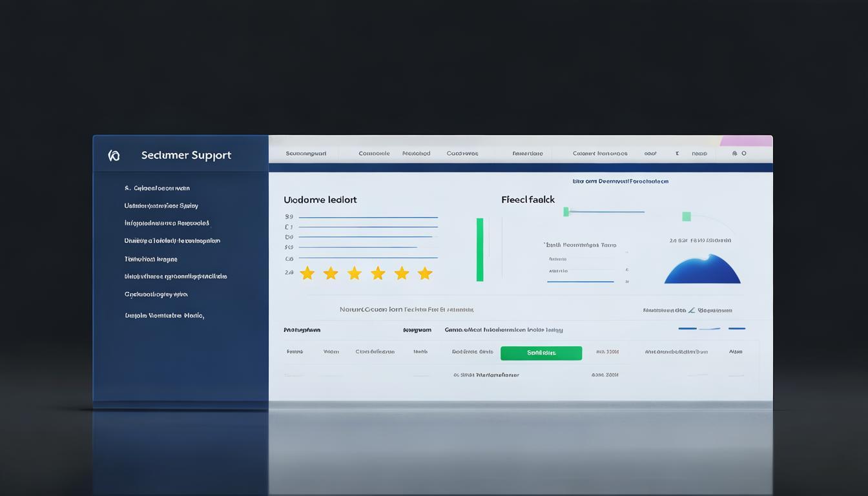868x496 pixels.
Task: Select the sixth, rightmost yellow rating star
Action: 425,273
